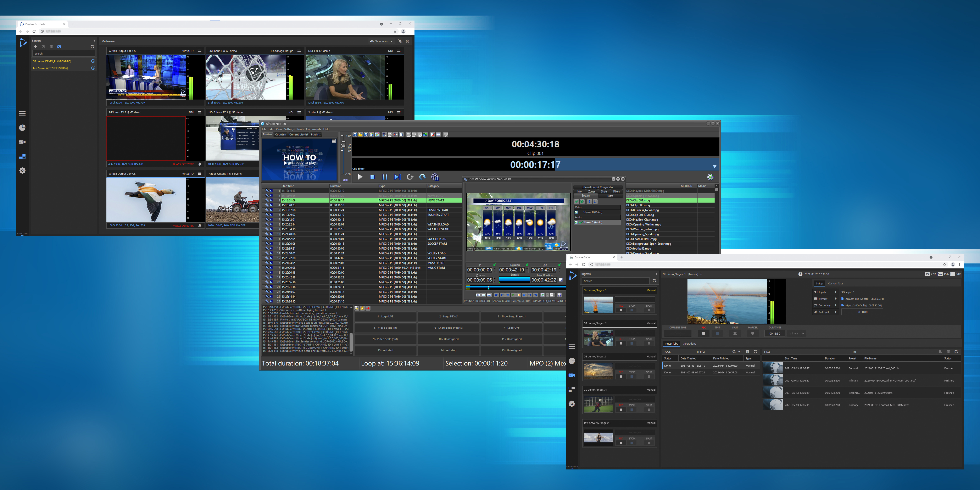Click alarm bell on Freeze Detected tile
The height and width of the screenshot is (490, 980).
(200, 225)
